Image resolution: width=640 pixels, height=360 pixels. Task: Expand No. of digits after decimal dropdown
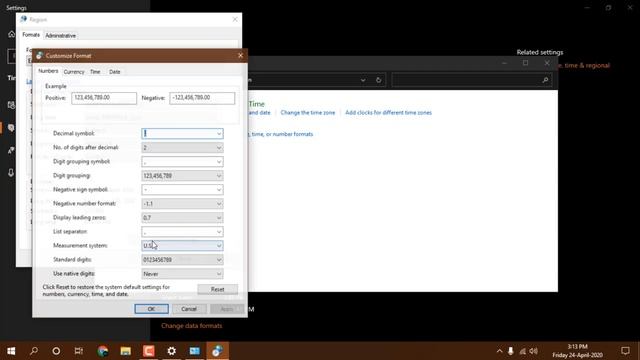pos(182,147)
